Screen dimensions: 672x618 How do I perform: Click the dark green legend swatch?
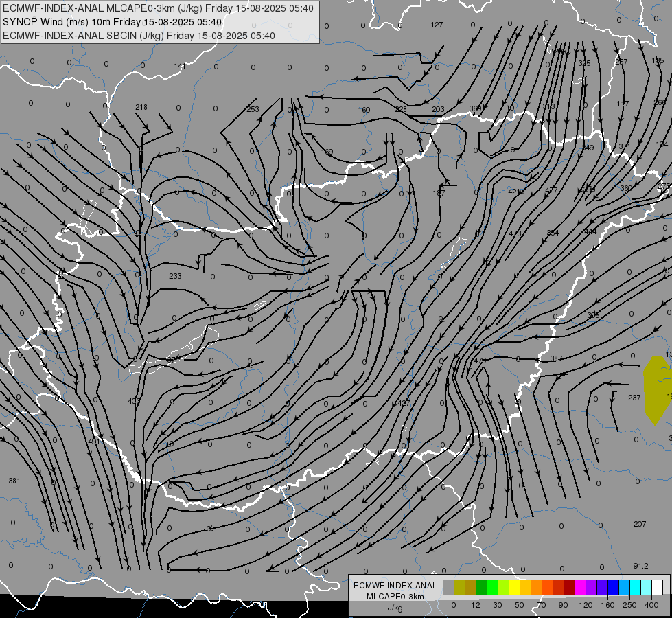point(482,588)
